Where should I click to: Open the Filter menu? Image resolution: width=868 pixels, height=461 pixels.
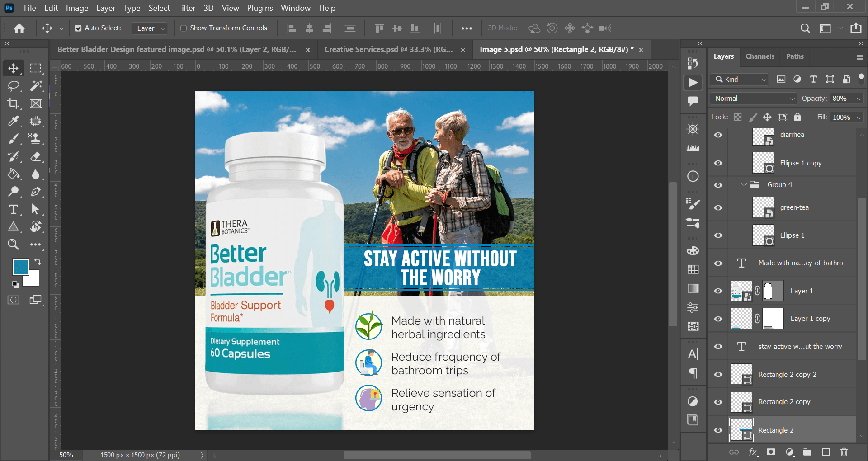click(186, 8)
